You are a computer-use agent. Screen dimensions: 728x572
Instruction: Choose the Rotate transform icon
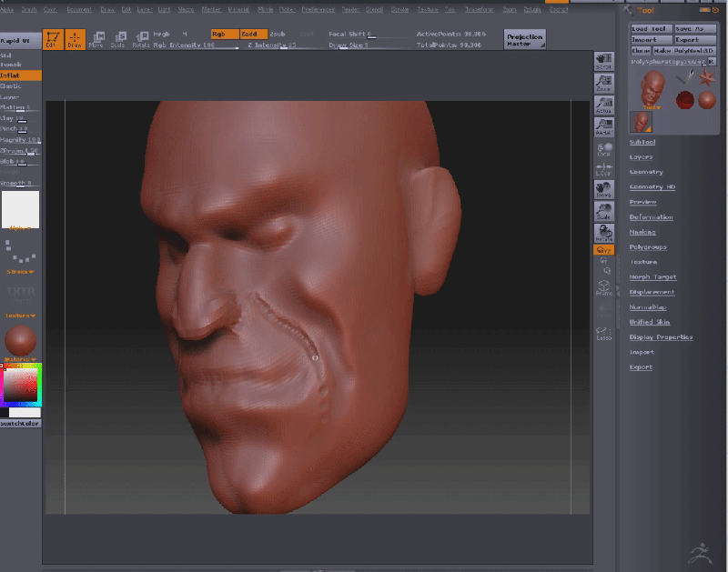point(140,39)
